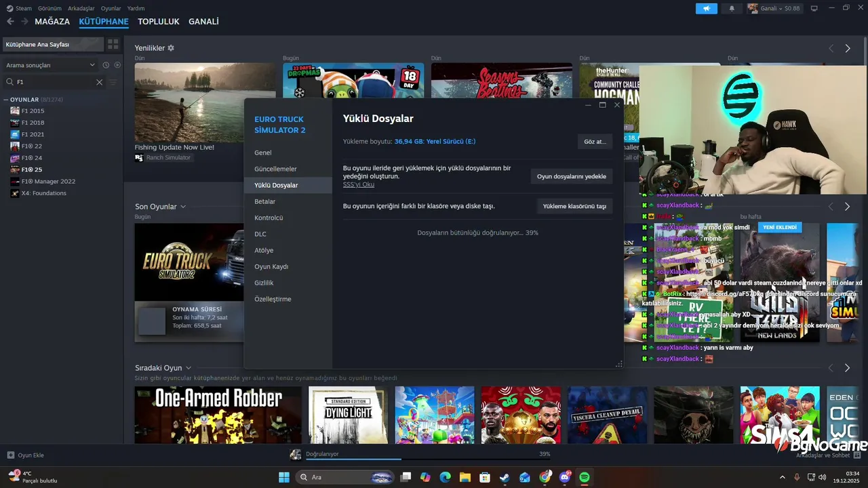Viewport: 868px width, 488px height.
Task: Sort library by recent activity clock icon
Action: click(x=106, y=65)
